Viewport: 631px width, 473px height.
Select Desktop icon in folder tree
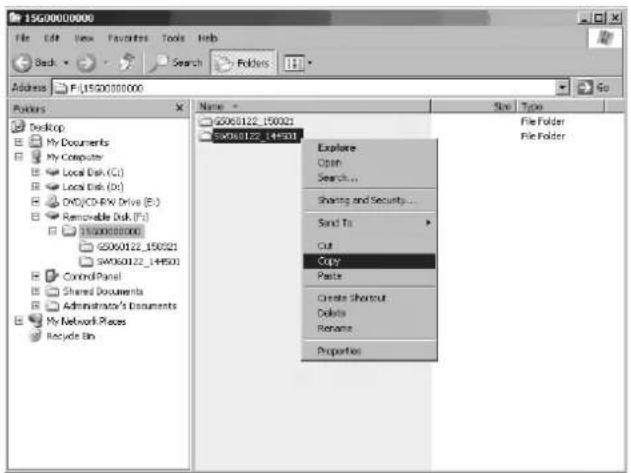[18, 126]
